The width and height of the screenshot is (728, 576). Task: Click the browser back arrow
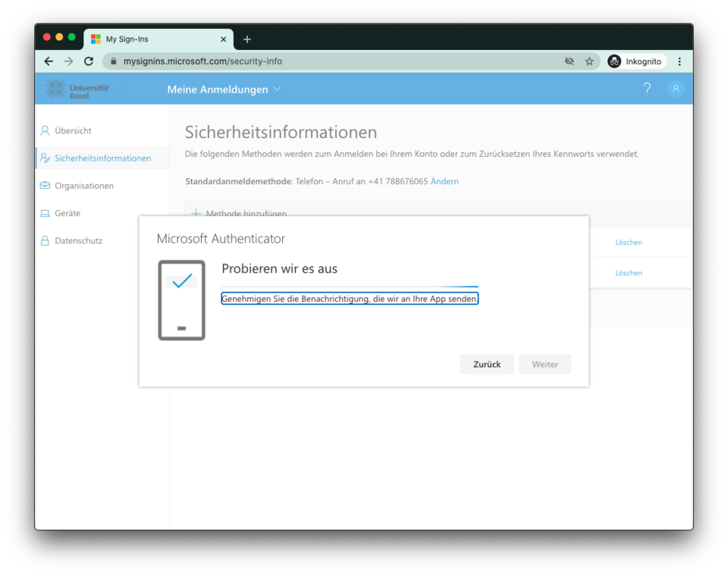pos(49,61)
